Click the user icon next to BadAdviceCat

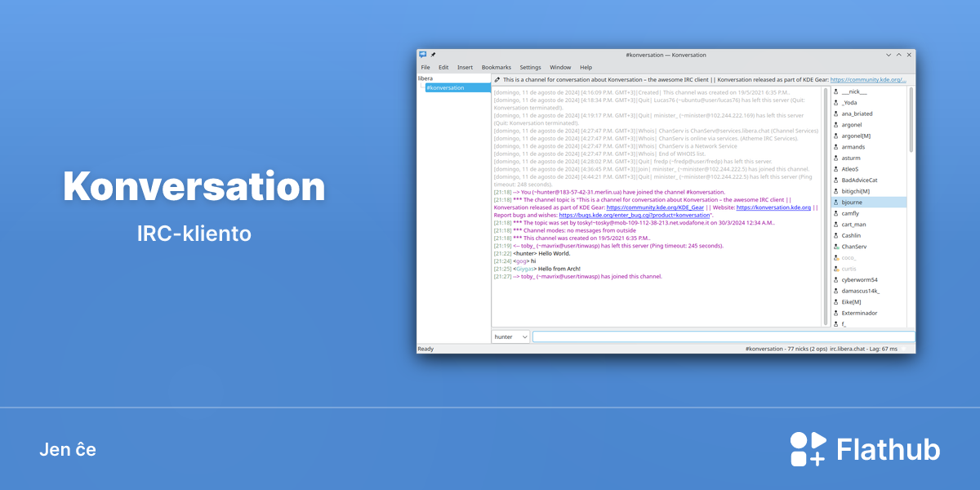coord(835,180)
